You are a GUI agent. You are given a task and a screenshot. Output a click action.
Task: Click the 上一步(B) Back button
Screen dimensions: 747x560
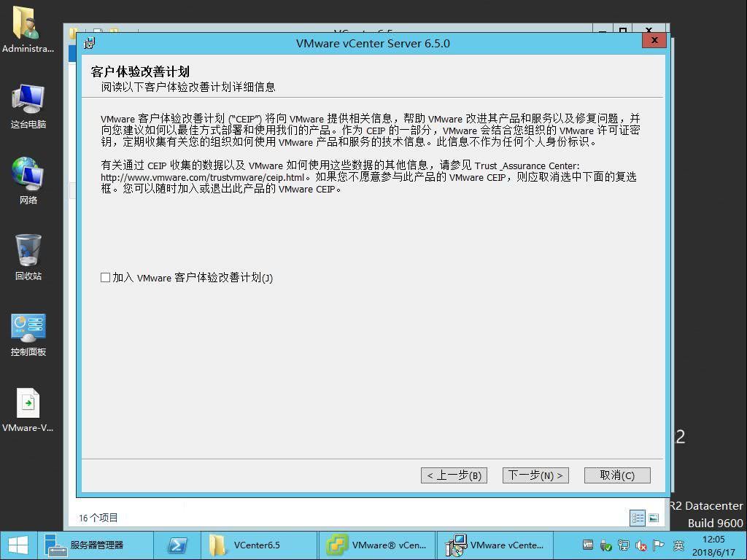coord(454,475)
